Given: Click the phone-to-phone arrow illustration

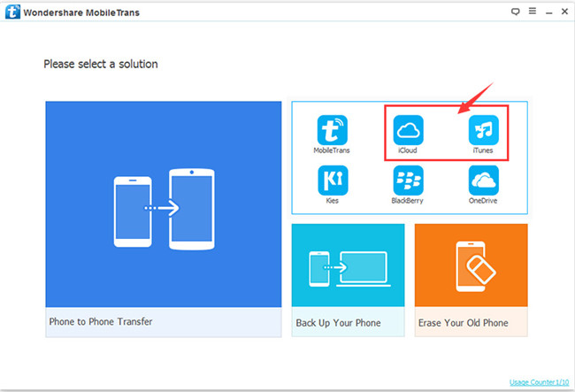Looking at the screenshot, I should [x=164, y=209].
